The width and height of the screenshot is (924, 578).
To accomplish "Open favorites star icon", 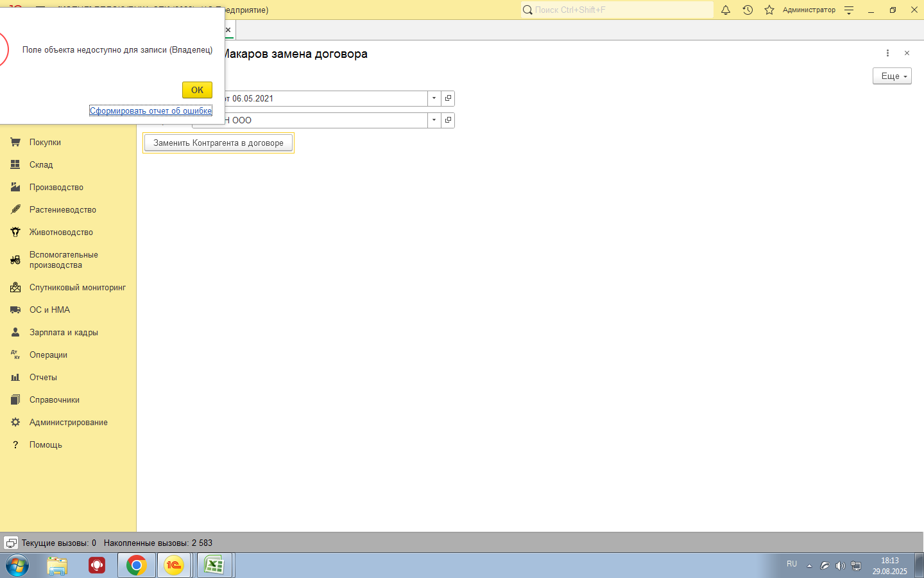I will tap(769, 10).
